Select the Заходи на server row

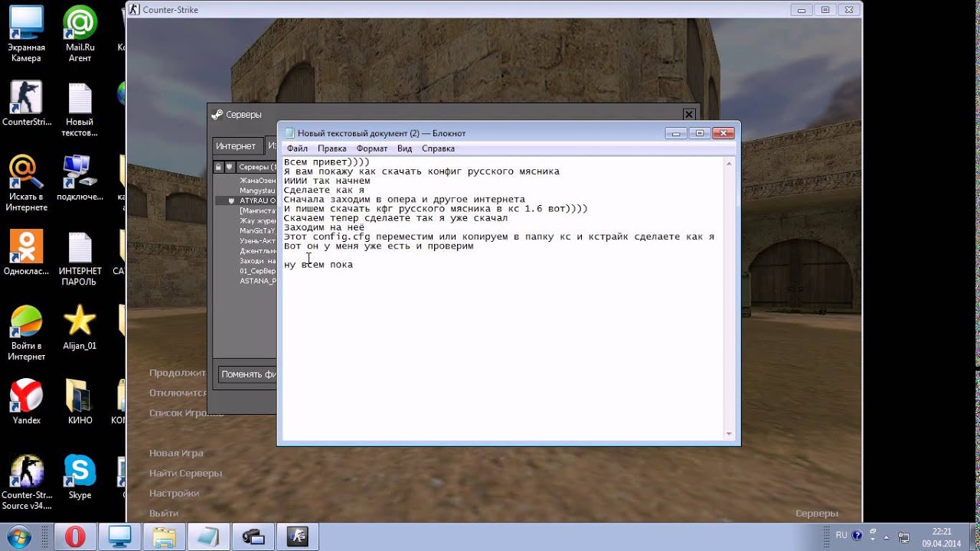tap(245, 261)
